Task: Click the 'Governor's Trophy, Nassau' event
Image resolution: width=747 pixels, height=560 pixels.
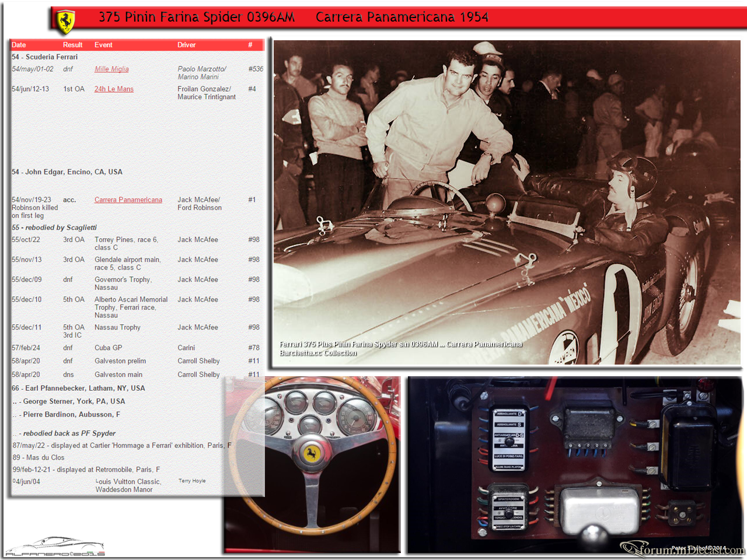Action: point(123,283)
